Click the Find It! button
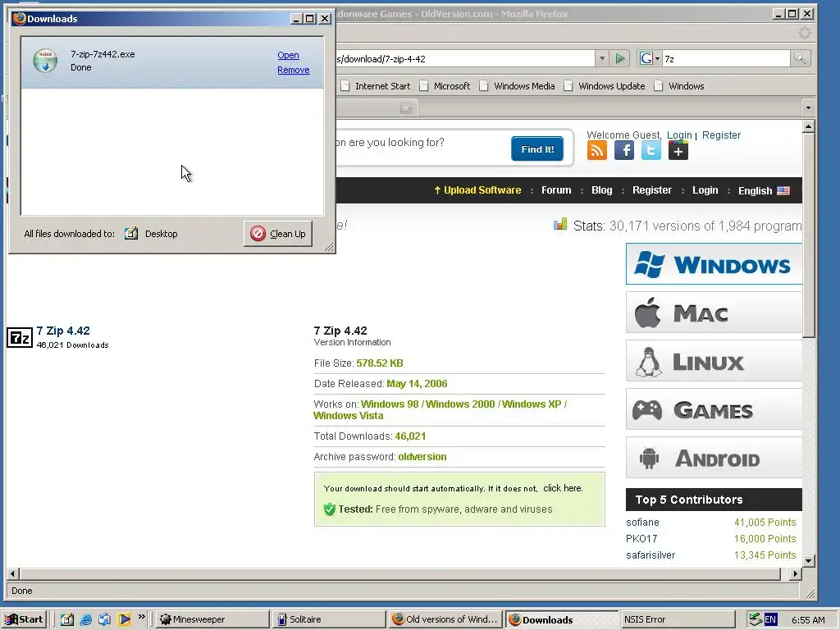The image size is (840, 630). [537, 149]
